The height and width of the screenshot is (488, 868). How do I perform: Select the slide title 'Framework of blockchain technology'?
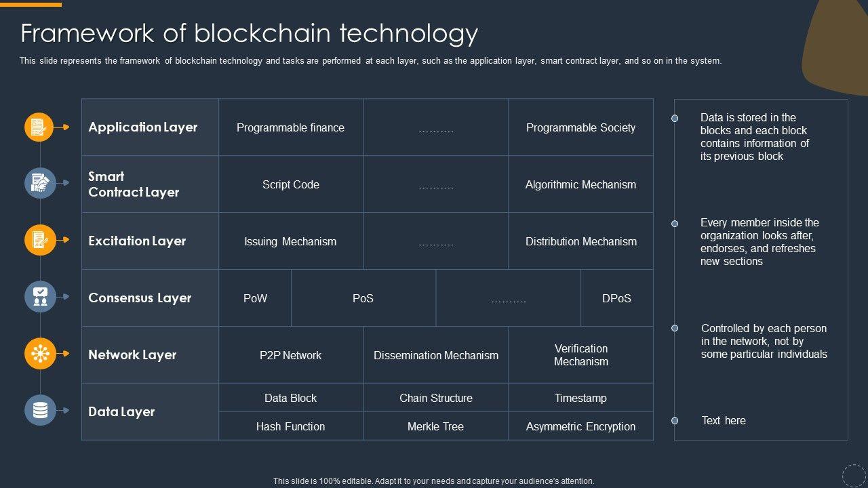point(250,33)
